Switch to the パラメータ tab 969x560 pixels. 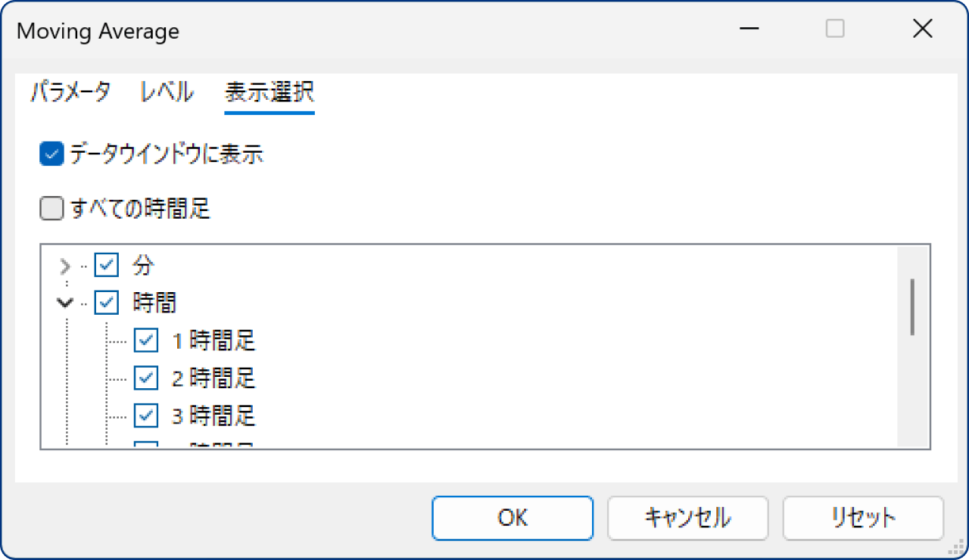[x=70, y=91]
